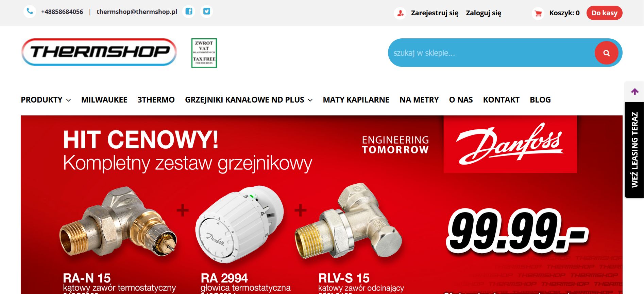This screenshot has width=644, height=294.
Task: Click the phone icon in the top bar
Action: (x=30, y=12)
